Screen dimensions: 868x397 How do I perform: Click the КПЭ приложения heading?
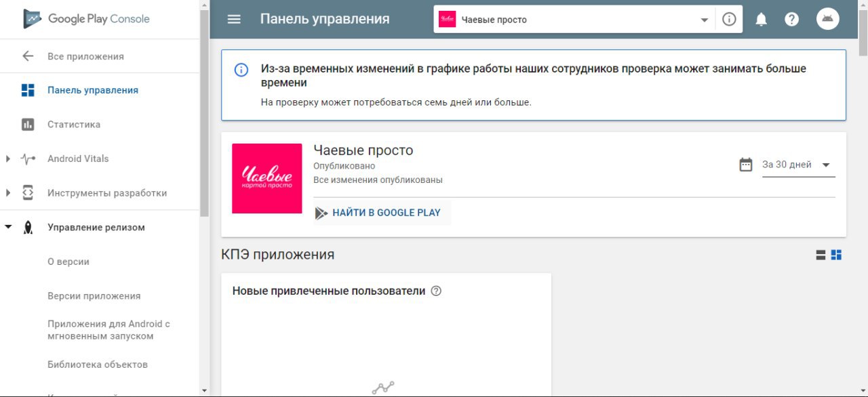pyautogui.click(x=277, y=255)
